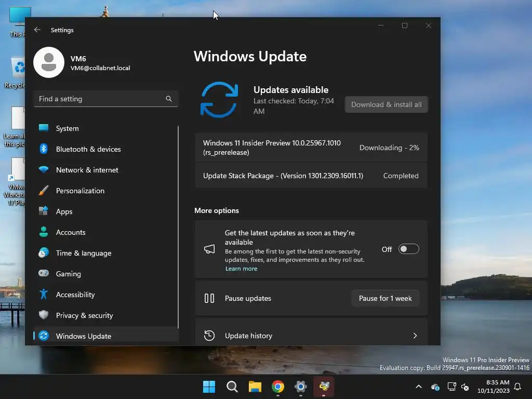This screenshot has height=399, width=532.
Task: Open the Windows Start menu
Action: [x=209, y=387]
